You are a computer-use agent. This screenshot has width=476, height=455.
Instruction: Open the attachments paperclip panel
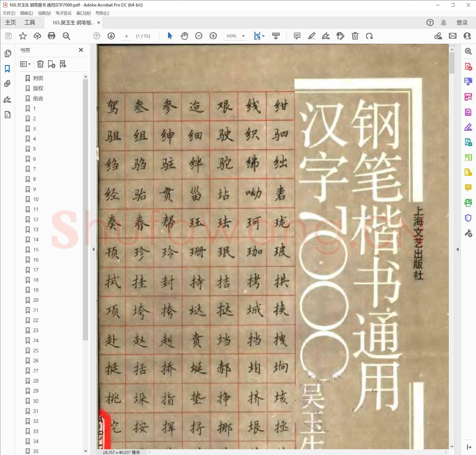click(7, 83)
